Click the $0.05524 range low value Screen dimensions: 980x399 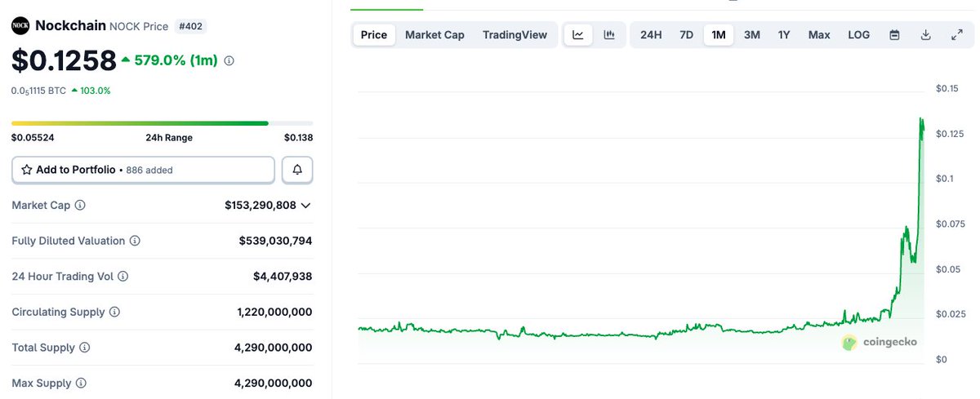(33, 138)
